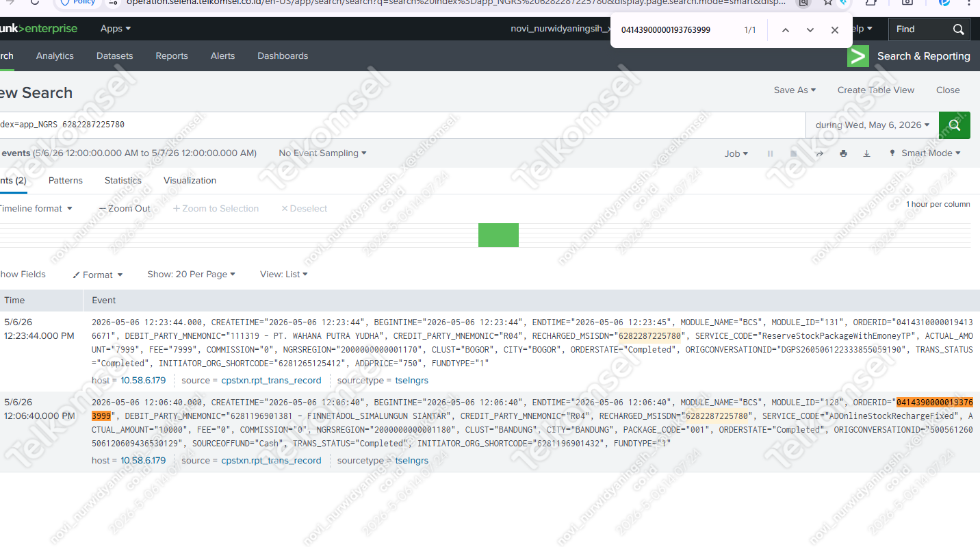Click host 10.58.6.179 in the 12:23:44 event

click(143, 380)
